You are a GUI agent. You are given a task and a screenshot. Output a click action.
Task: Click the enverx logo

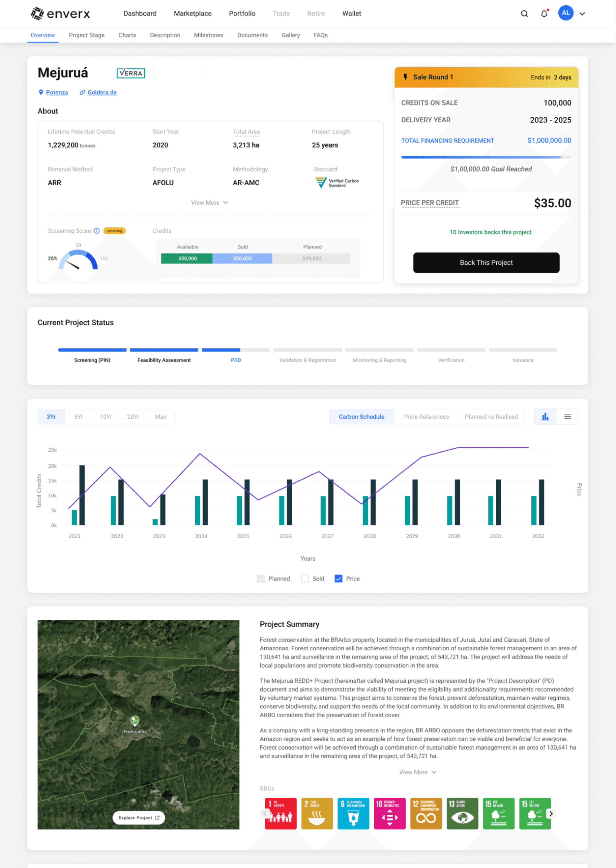point(61,14)
